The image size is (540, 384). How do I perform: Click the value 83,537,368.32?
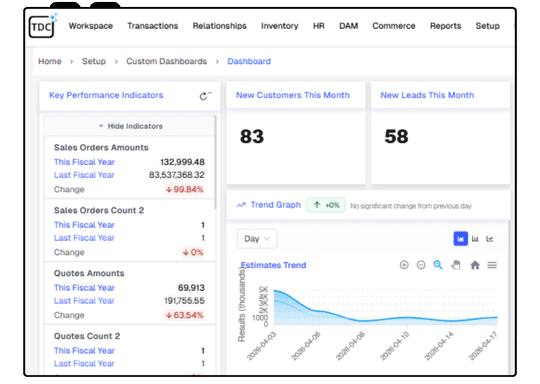177,175
